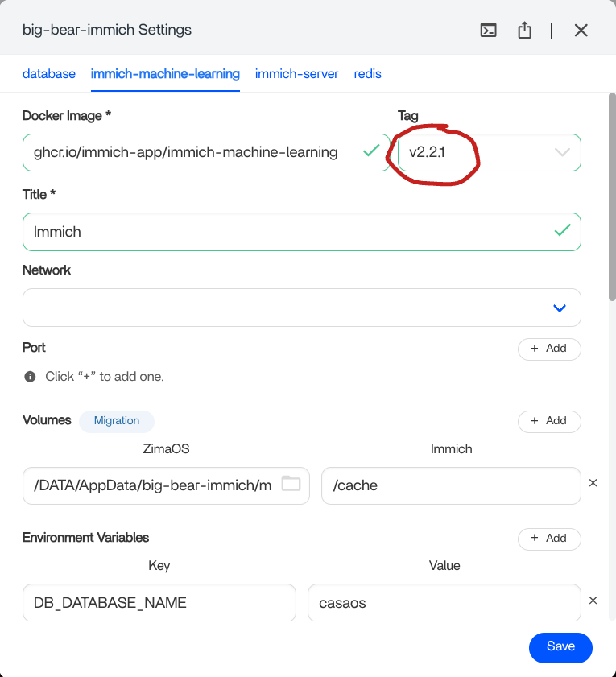Click the info icon beside port hint

(30, 377)
